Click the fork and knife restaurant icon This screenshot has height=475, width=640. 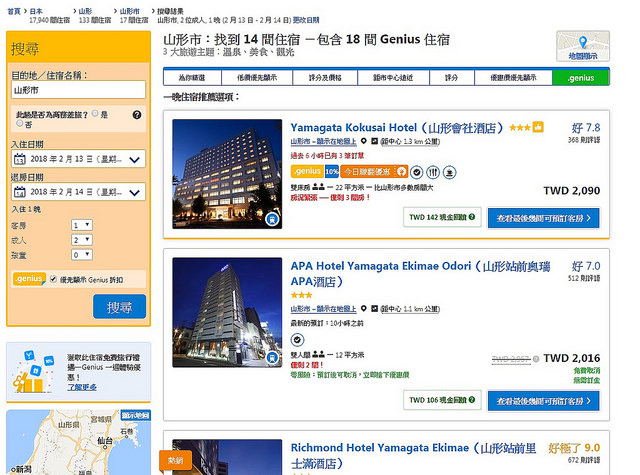coord(433,172)
